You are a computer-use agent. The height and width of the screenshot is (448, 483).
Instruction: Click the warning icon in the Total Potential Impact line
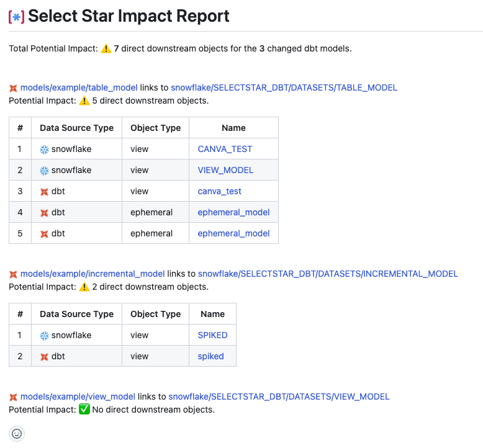coord(106,49)
